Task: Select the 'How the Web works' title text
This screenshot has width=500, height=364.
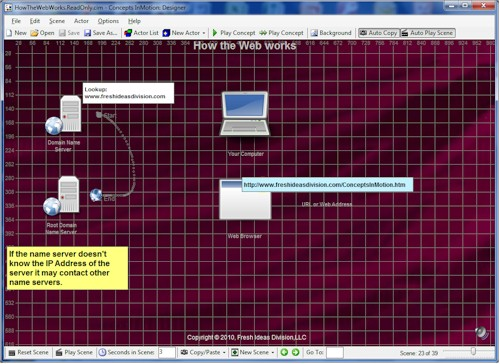Action: click(x=245, y=46)
